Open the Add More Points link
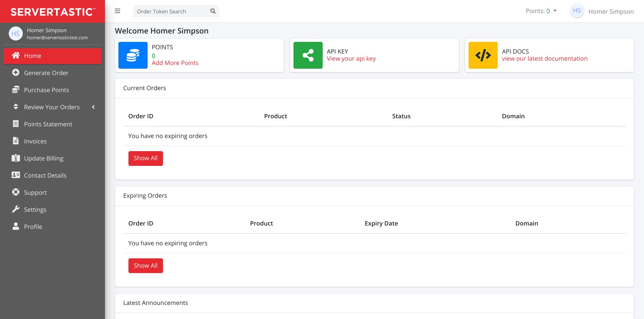 pyautogui.click(x=175, y=63)
